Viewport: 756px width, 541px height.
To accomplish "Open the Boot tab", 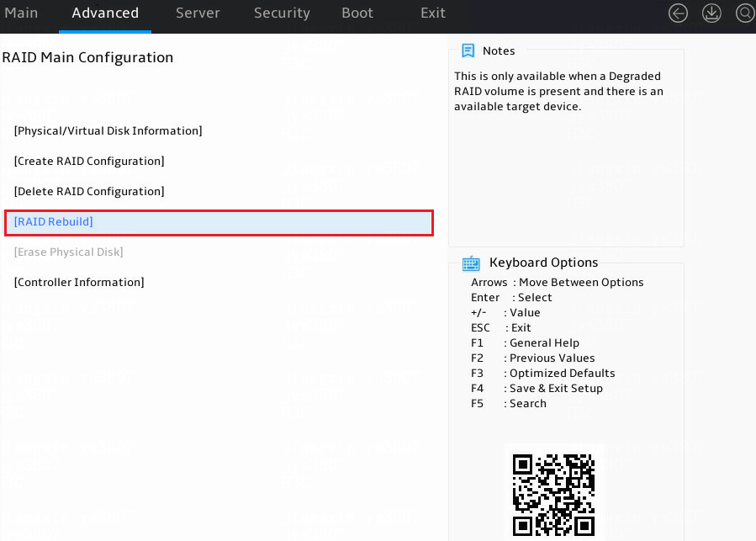I will pos(357,13).
